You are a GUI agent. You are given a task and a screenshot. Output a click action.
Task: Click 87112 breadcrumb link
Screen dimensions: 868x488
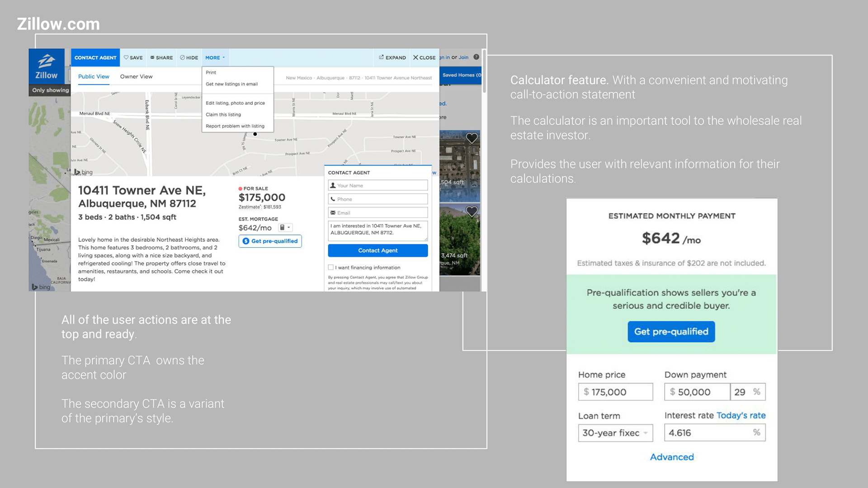(x=354, y=78)
